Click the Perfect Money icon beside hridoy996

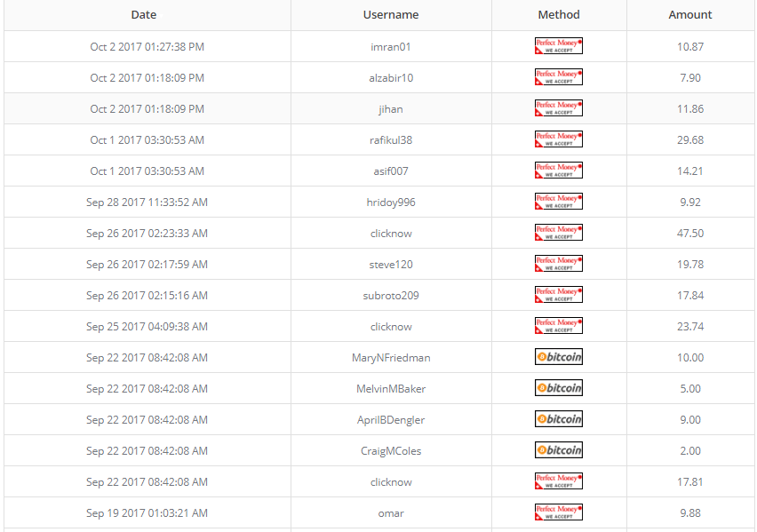tap(559, 202)
